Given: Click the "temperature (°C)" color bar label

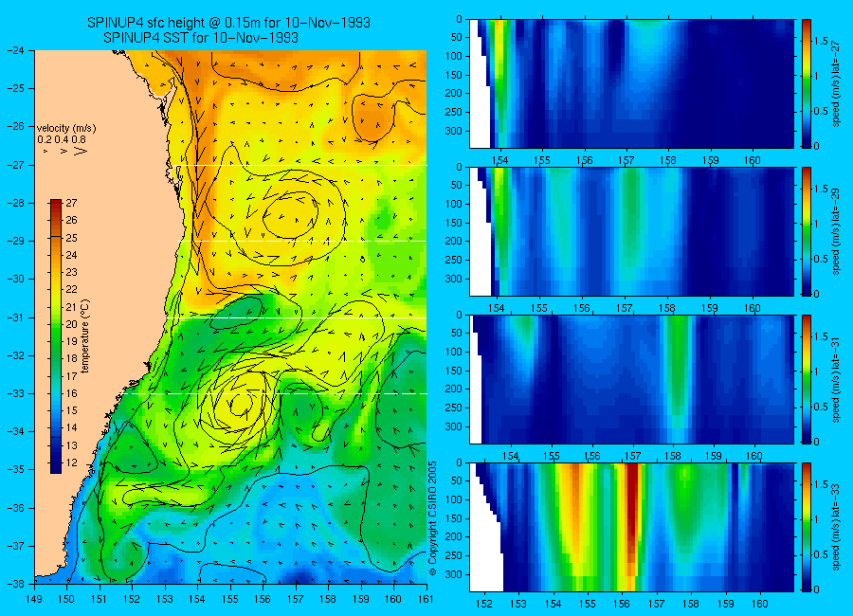Looking at the screenshot, I should [x=85, y=336].
